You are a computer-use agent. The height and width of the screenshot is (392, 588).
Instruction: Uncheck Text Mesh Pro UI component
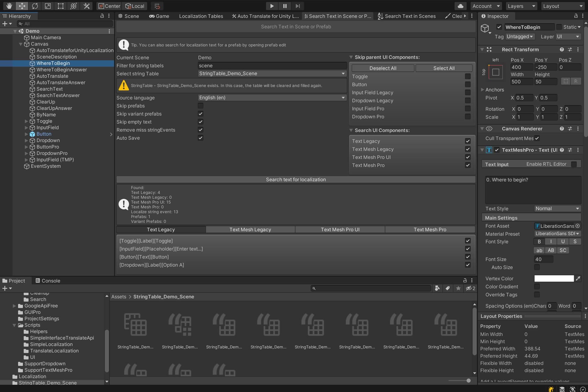click(468, 157)
